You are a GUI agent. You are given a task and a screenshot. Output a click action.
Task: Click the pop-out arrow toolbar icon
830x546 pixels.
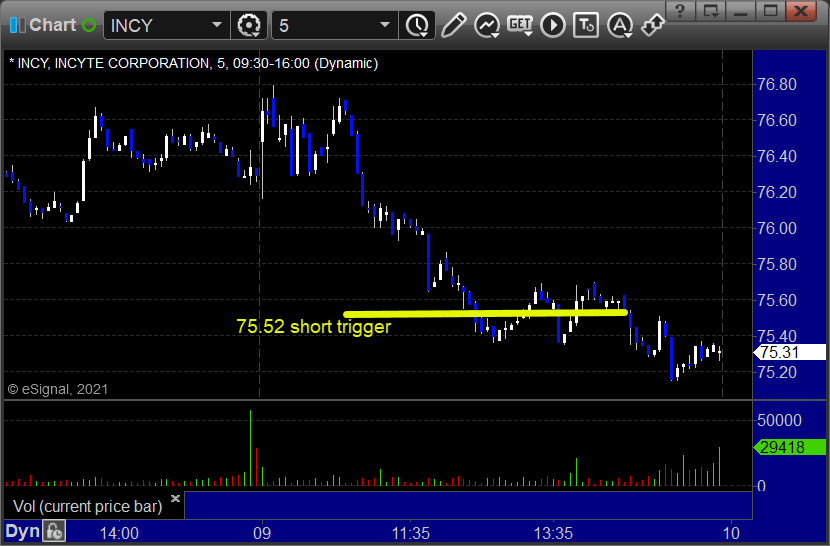click(x=653, y=25)
